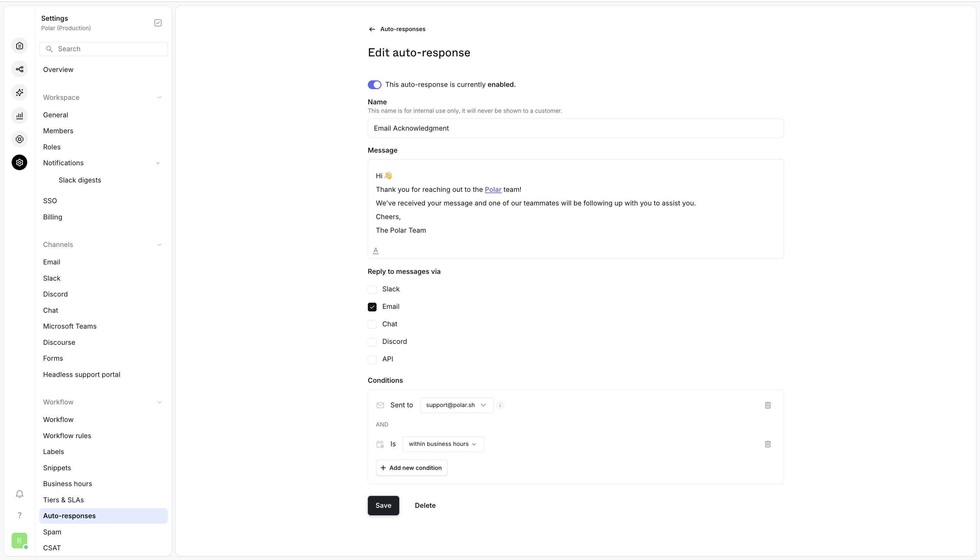Open the support@polar.sh dropdown
The height and width of the screenshot is (560, 980).
tap(456, 405)
